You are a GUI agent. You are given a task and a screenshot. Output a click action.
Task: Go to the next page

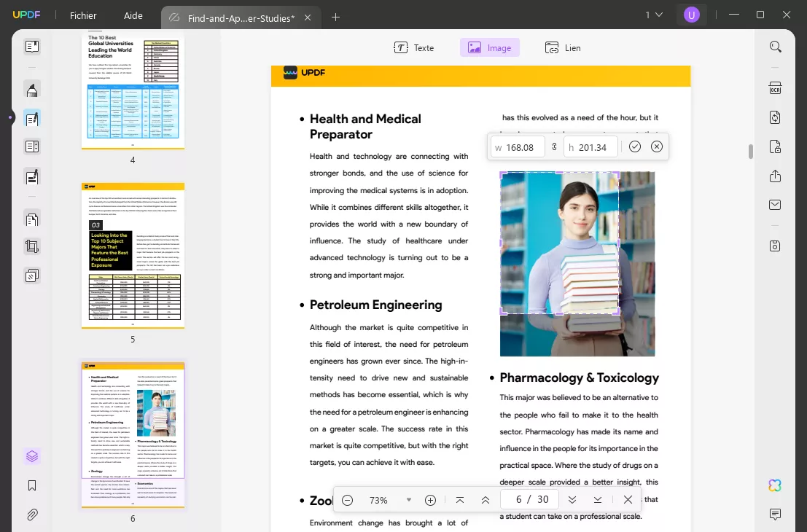[x=572, y=500]
